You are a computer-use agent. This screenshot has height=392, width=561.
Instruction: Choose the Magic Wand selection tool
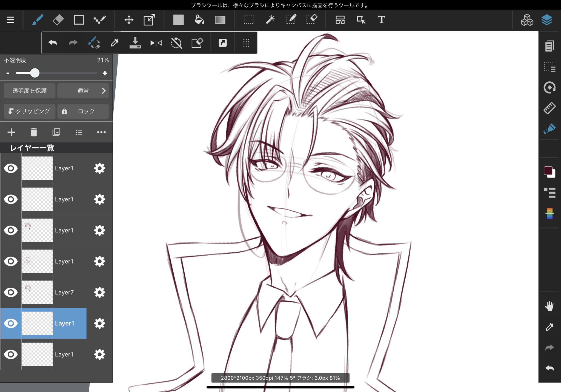tap(270, 20)
